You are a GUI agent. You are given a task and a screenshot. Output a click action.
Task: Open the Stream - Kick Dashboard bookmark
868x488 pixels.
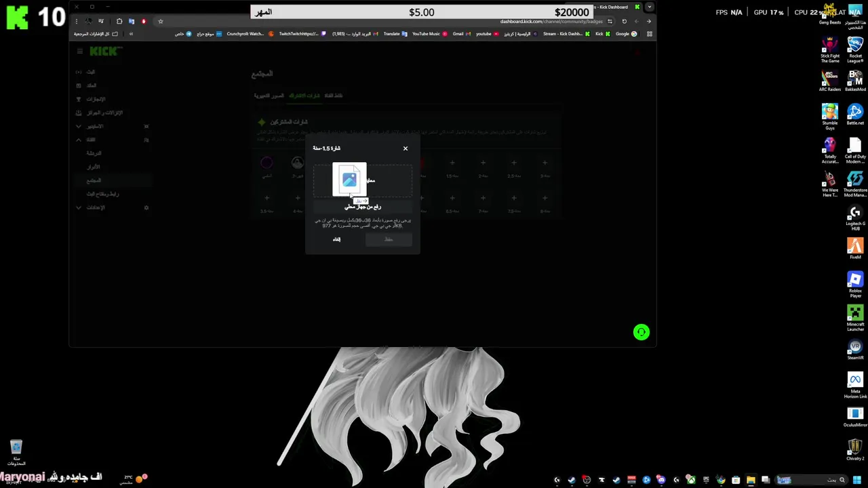(x=566, y=34)
